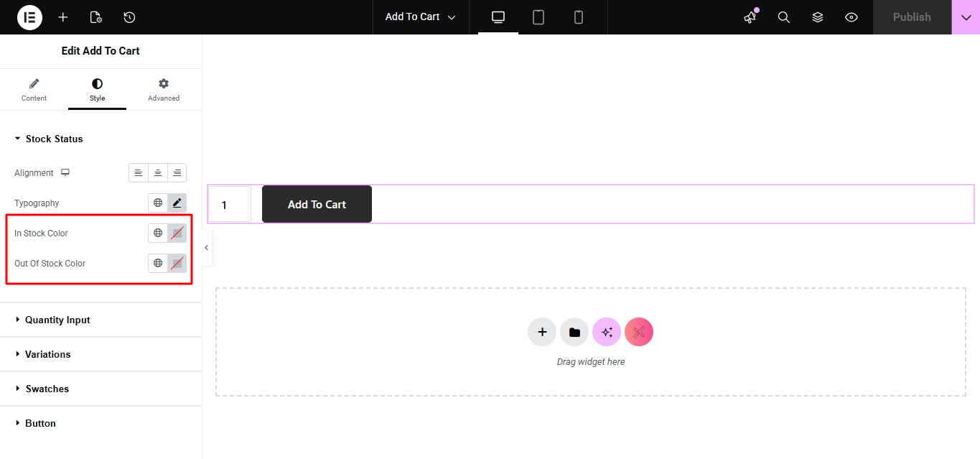Screen dimensions: 980x459
Task: Expand the Quantity Input section
Action: click(57, 320)
